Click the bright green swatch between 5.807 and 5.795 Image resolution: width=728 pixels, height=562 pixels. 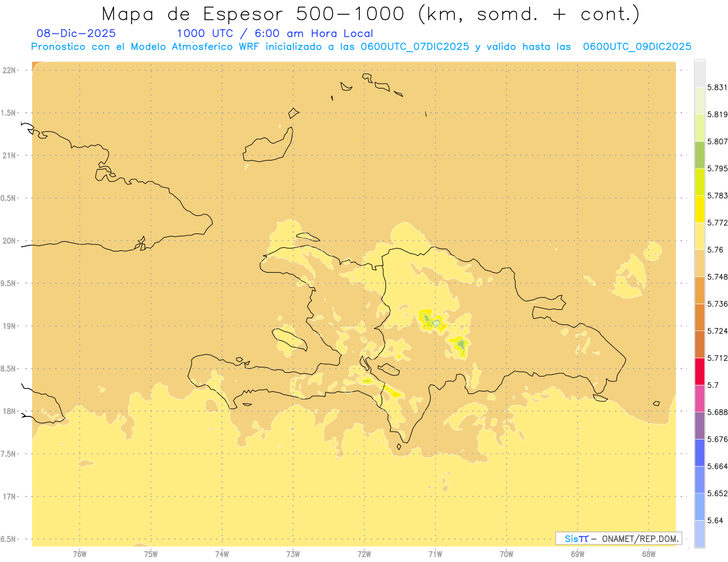pos(699,155)
